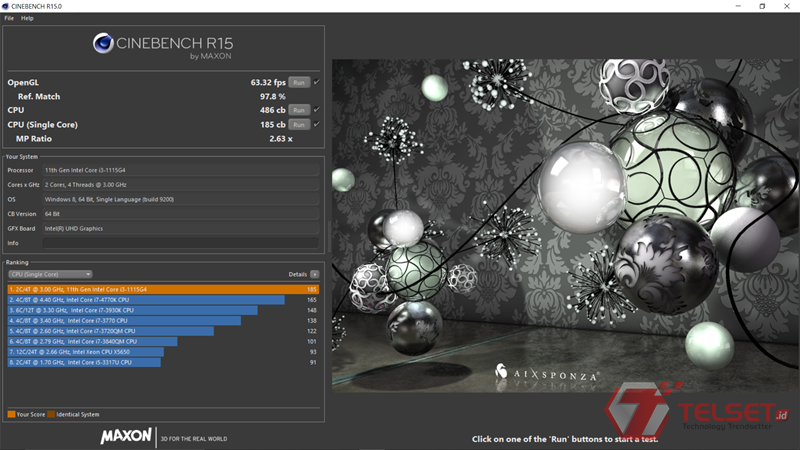Select the ranking row for Xeon X5650
This screenshot has height=450, width=800.
[x=163, y=352]
